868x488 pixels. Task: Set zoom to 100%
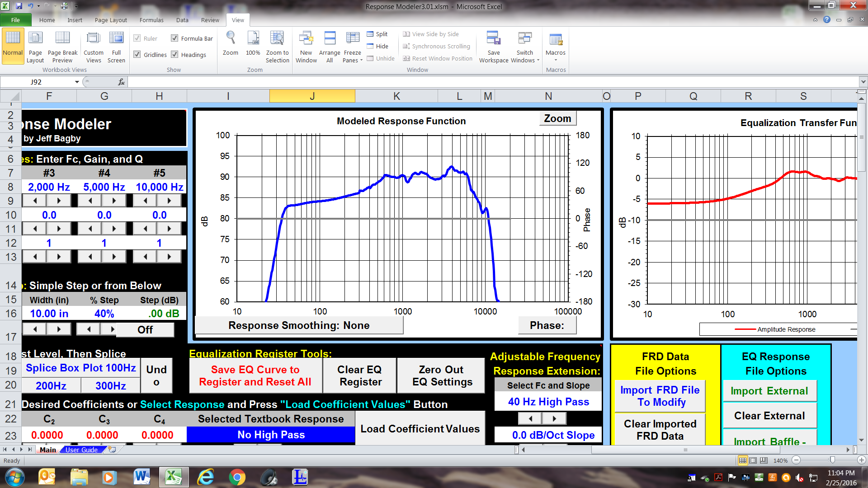click(253, 44)
